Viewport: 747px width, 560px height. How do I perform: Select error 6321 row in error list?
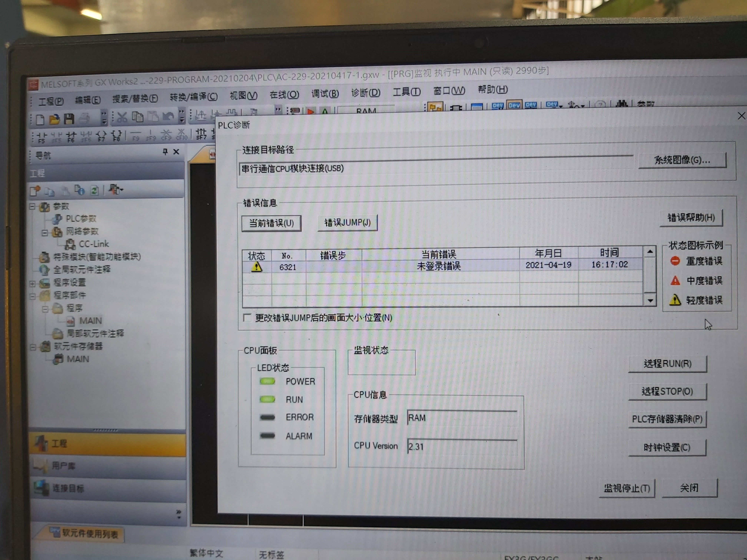pyautogui.click(x=439, y=266)
